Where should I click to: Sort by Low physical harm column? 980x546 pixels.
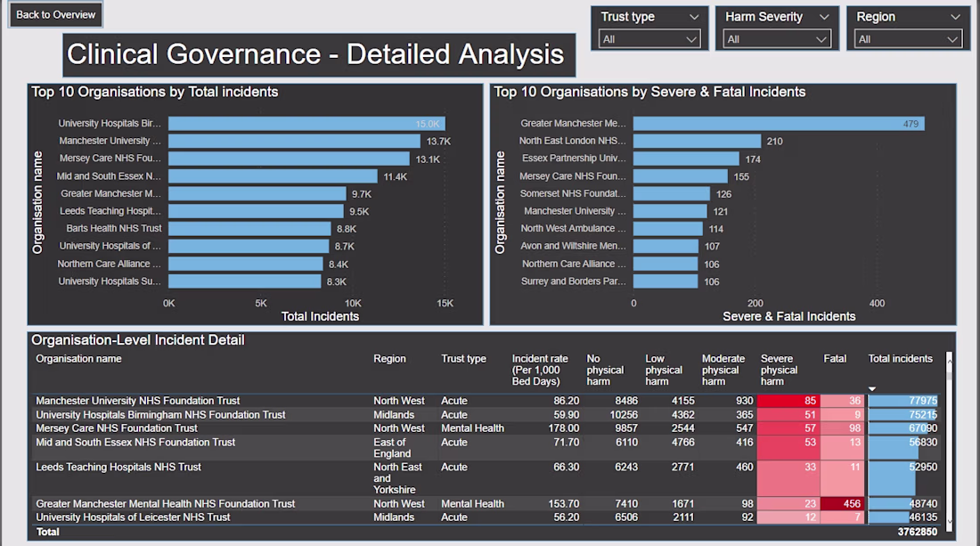tap(664, 370)
